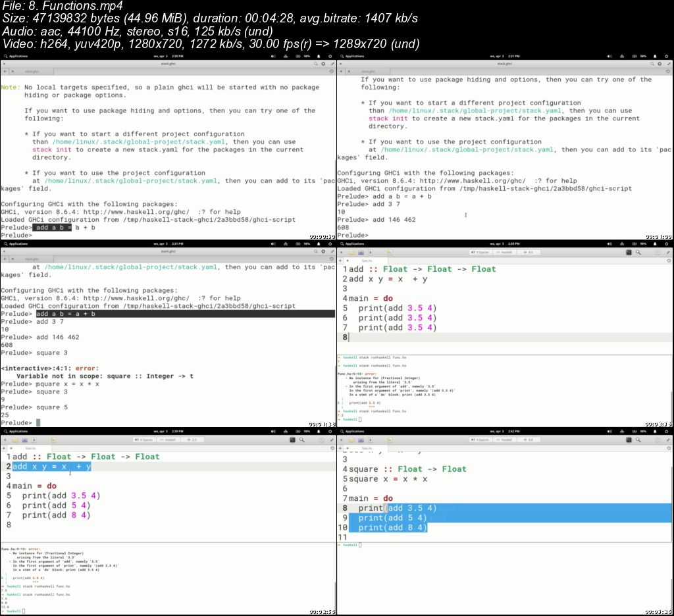Screen dimensions: 674x616
Task: Open tab history icon in top-left frame
Action: click(332, 71)
